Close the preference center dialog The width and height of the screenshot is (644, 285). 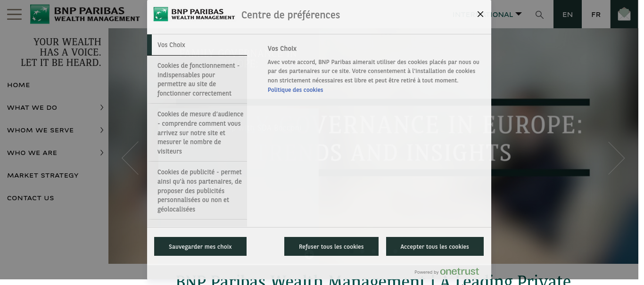[x=480, y=14]
